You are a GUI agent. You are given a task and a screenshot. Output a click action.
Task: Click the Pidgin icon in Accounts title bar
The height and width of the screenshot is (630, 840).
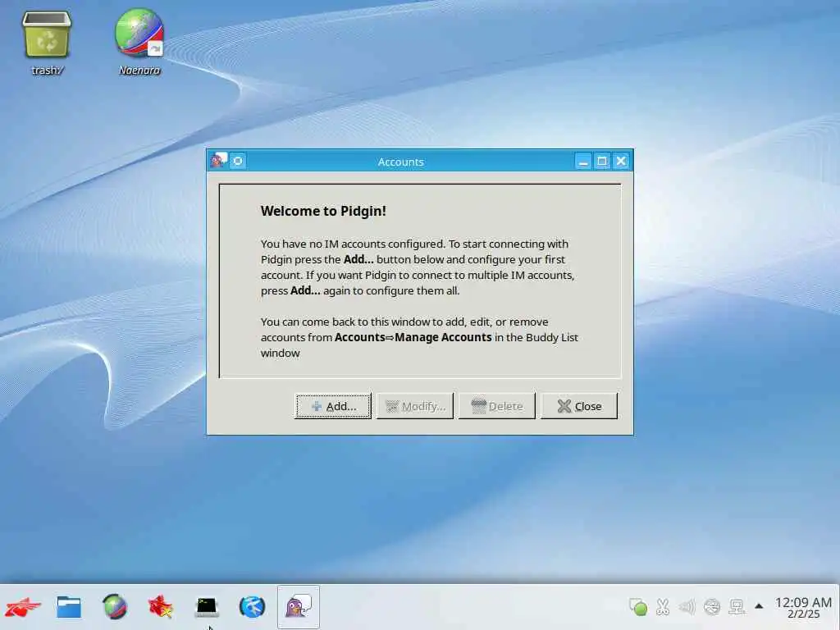pyautogui.click(x=218, y=161)
